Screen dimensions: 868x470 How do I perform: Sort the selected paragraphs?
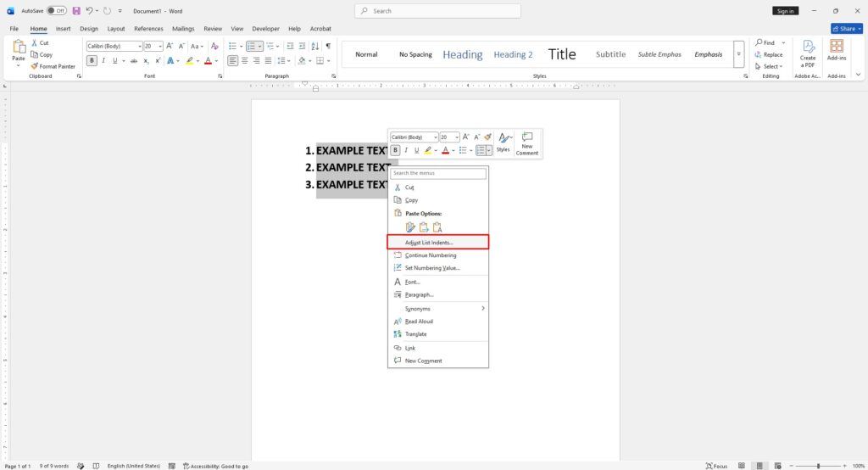point(315,46)
